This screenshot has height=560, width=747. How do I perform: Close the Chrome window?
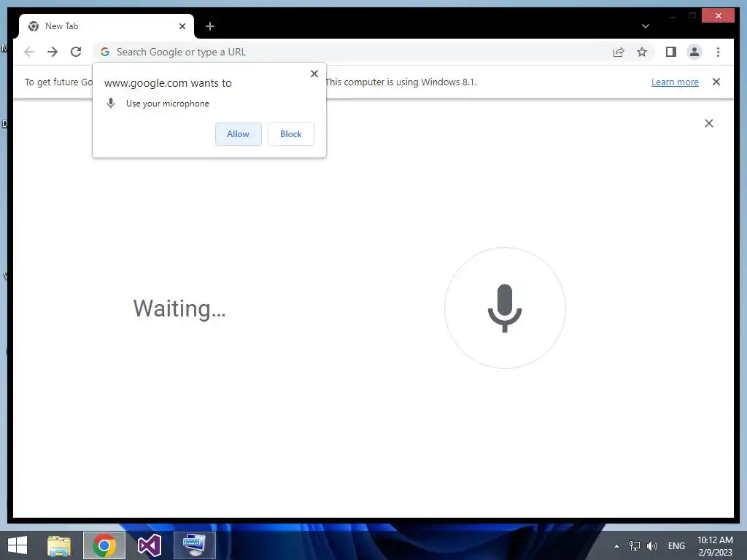719,16
